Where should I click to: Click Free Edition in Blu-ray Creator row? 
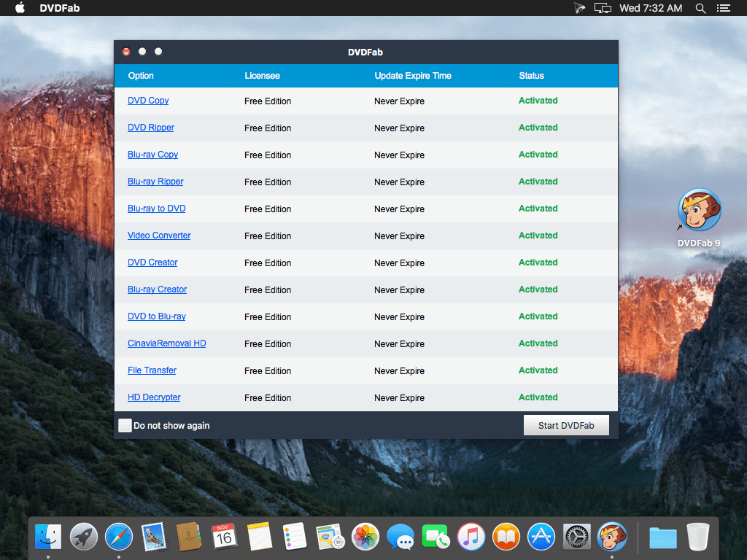[x=268, y=290]
